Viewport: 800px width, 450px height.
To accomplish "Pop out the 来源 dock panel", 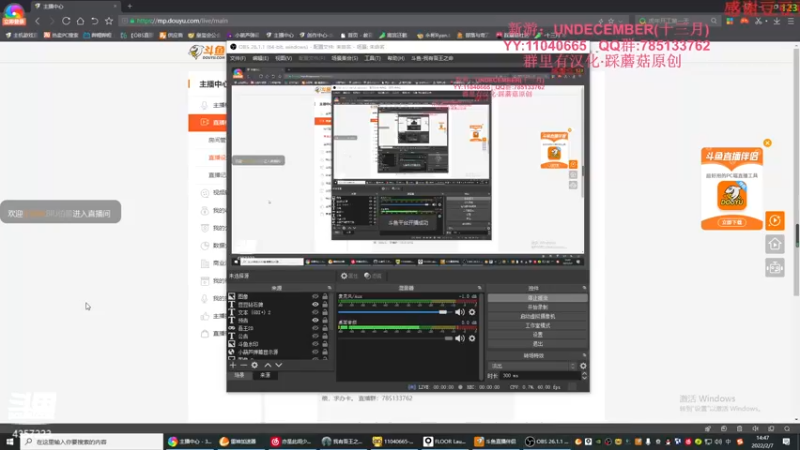I will [329, 288].
